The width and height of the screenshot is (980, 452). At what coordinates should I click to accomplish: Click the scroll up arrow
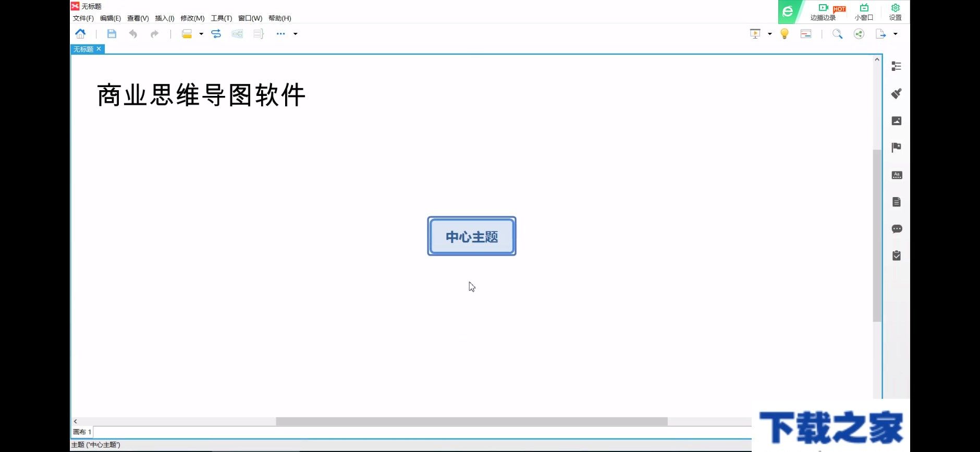pyautogui.click(x=877, y=59)
